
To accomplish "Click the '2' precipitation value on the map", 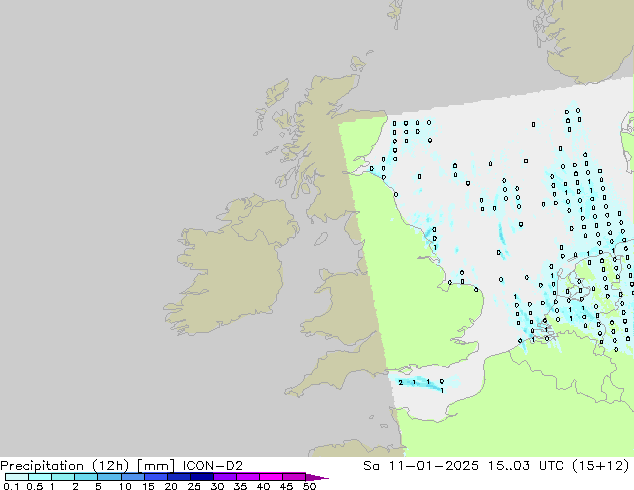I will [400, 382].
